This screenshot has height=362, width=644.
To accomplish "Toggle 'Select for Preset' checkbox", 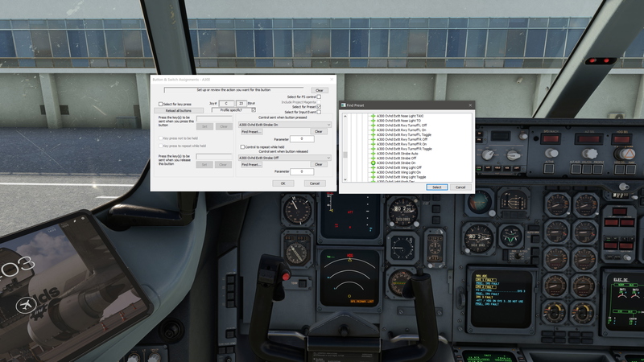I will point(319,107).
